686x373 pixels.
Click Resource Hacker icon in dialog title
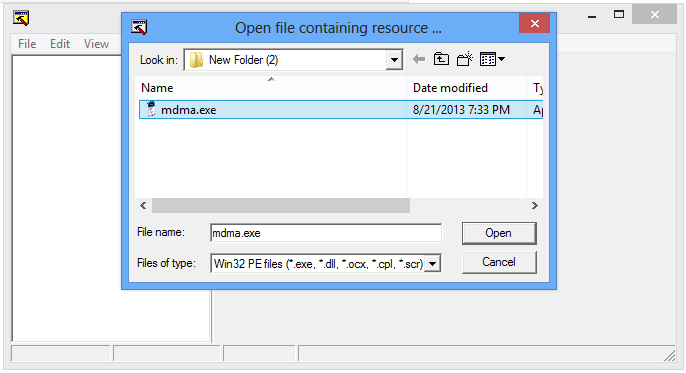click(139, 27)
